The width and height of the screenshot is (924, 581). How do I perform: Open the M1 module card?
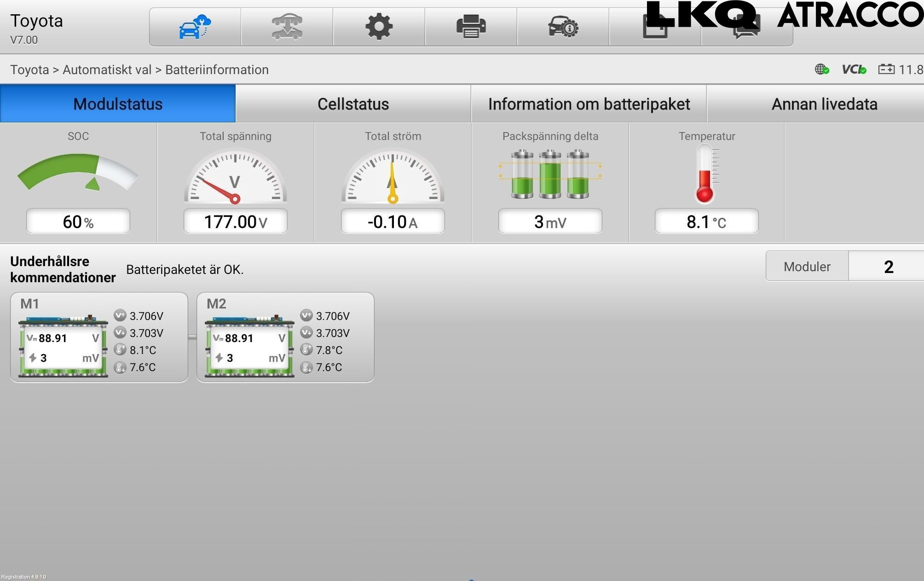pos(99,337)
